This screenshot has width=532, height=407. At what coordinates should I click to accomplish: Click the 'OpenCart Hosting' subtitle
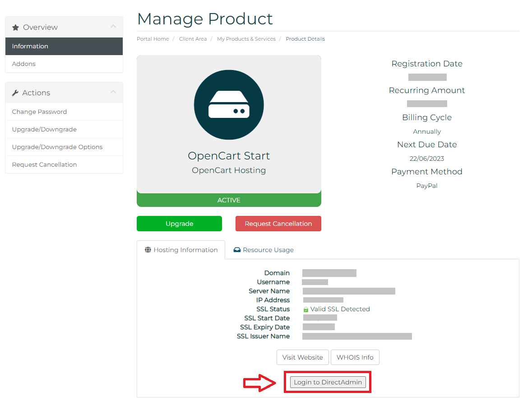[229, 170]
